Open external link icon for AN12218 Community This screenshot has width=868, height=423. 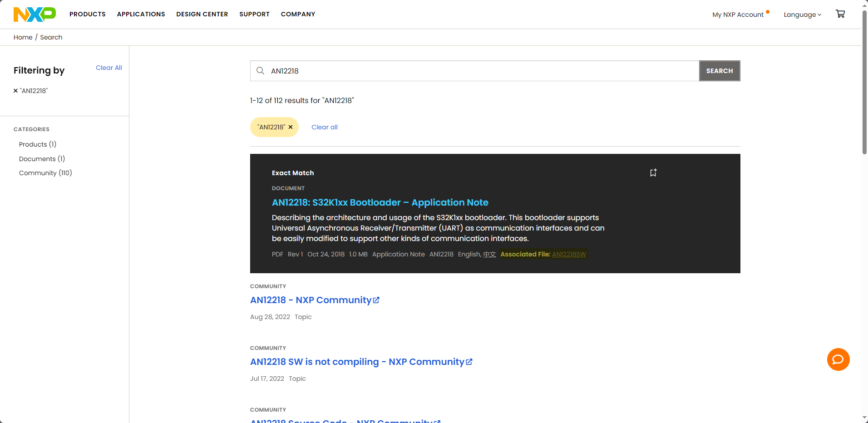(376, 300)
